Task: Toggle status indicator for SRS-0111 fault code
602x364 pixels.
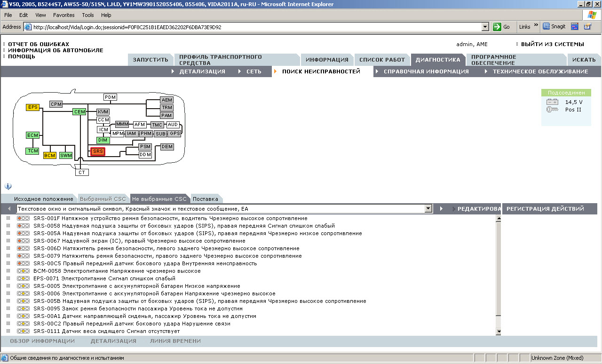Action: tap(23, 331)
